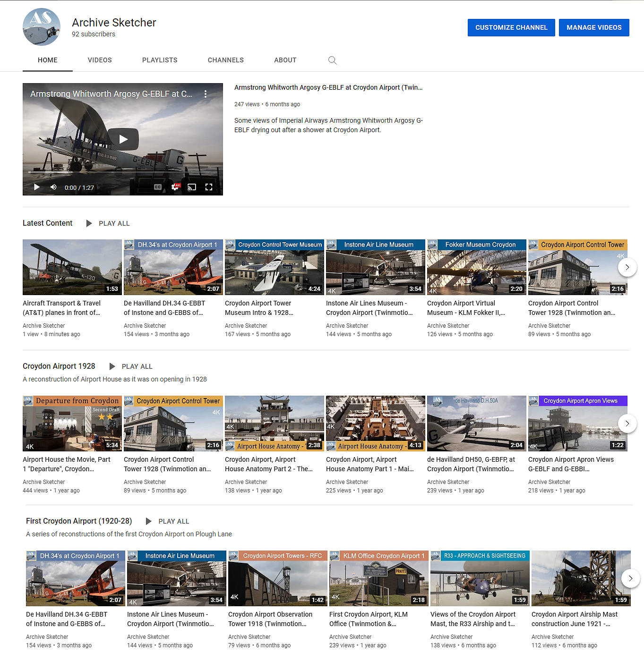Switch to the HOME tab
This screenshot has width=644, height=661.
48,60
